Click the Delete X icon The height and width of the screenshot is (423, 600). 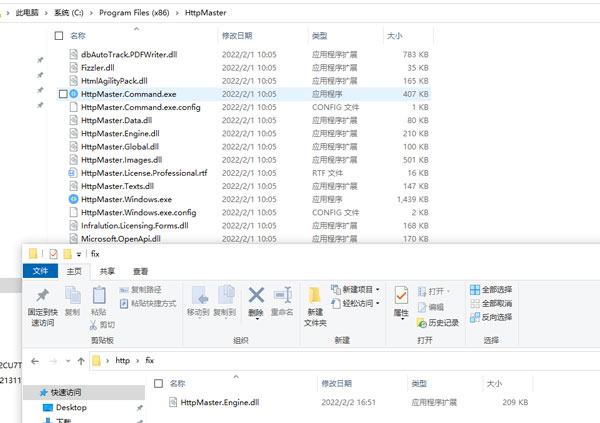coord(256,295)
